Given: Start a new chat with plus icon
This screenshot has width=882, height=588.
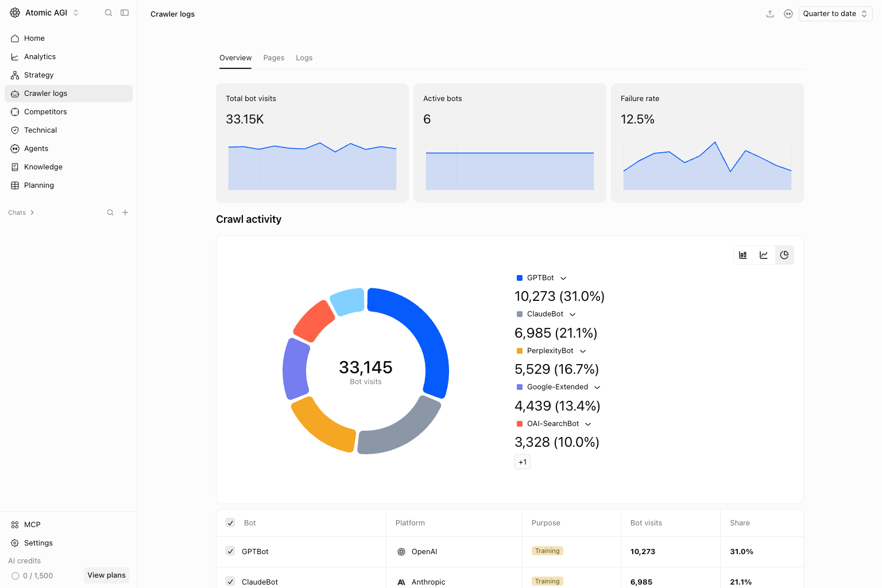Looking at the screenshot, I should [x=125, y=212].
